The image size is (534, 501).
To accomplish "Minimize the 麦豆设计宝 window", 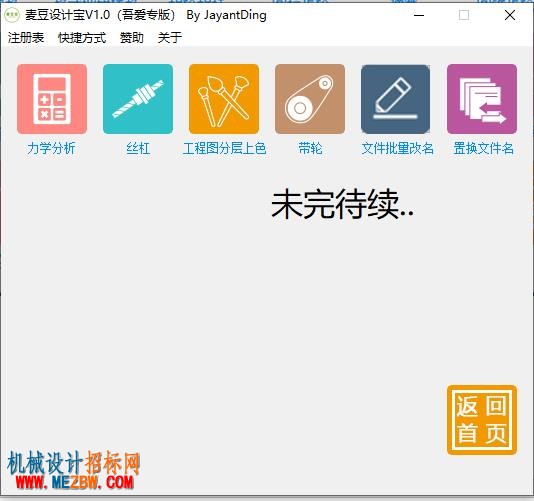I will pyautogui.click(x=419, y=15).
